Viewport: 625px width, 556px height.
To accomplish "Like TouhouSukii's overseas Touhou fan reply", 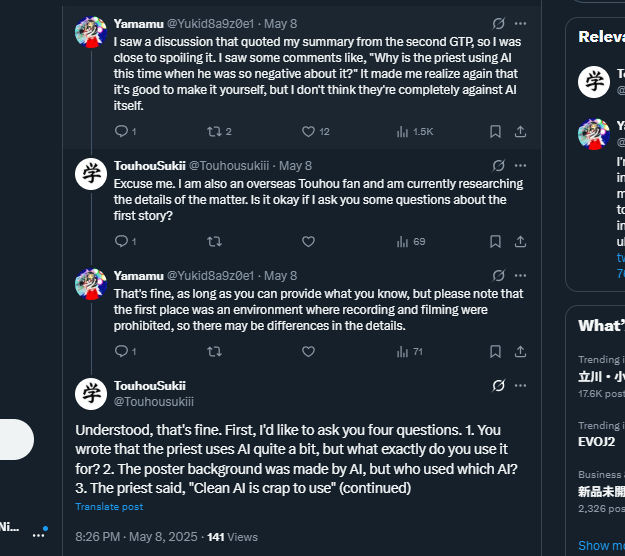I will pyautogui.click(x=308, y=241).
